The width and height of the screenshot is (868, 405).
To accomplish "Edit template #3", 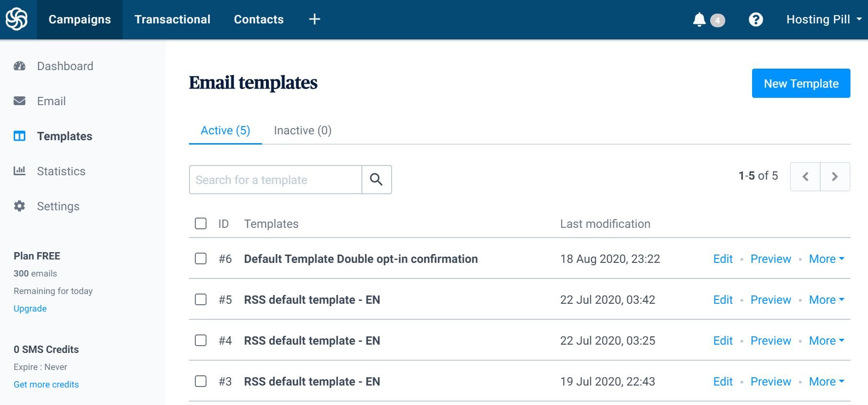I will 723,382.
